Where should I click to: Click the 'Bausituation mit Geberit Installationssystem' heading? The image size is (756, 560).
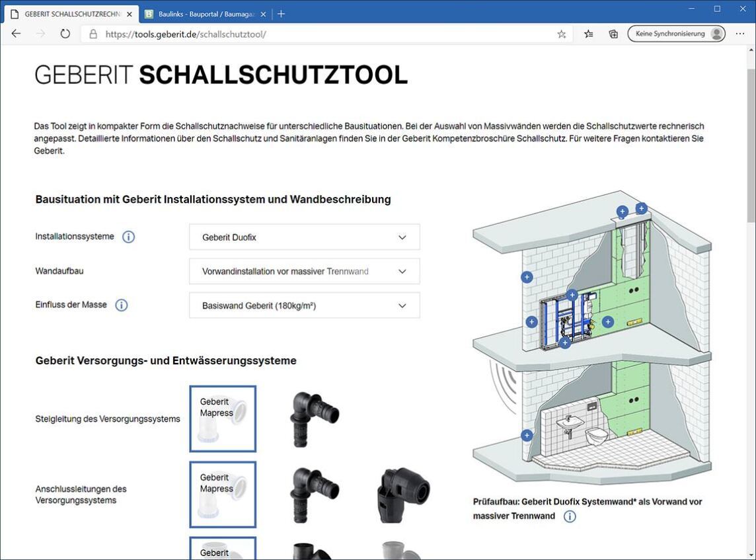[x=213, y=199]
